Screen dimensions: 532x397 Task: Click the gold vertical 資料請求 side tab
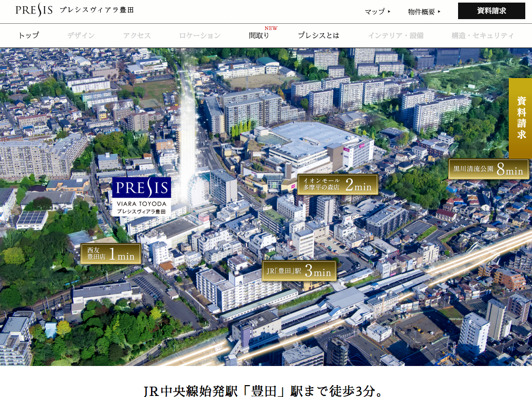(x=520, y=118)
